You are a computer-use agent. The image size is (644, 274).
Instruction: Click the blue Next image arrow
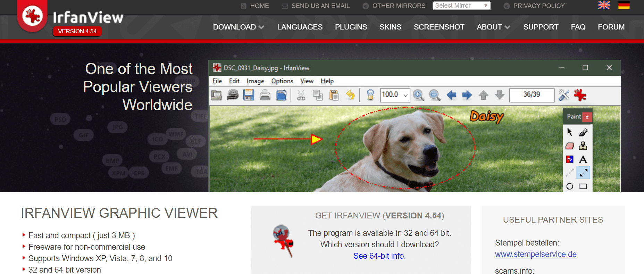click(x=467, y=95)
